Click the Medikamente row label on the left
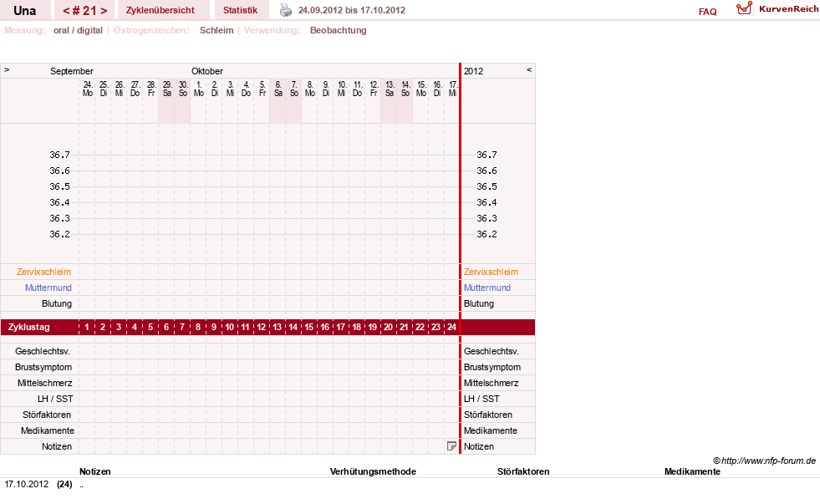This screenshot has width=820, height=504. 48,430
